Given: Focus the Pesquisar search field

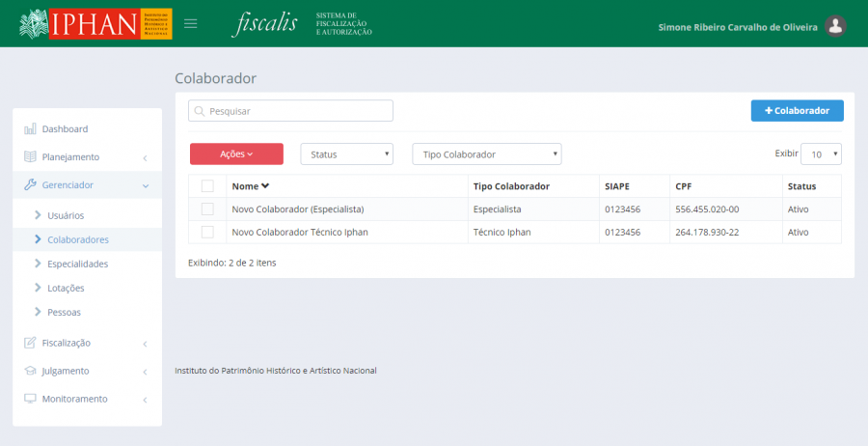Looking at the screenshot, I should pos(290,111).
